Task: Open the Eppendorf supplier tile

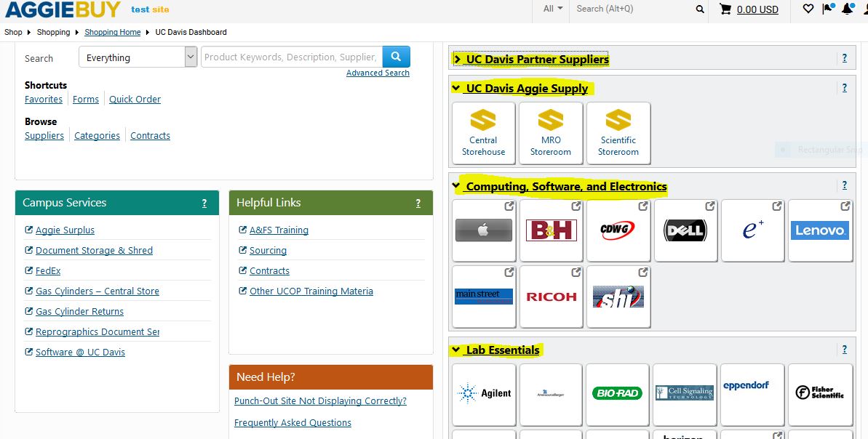Action: click(753, 394)
